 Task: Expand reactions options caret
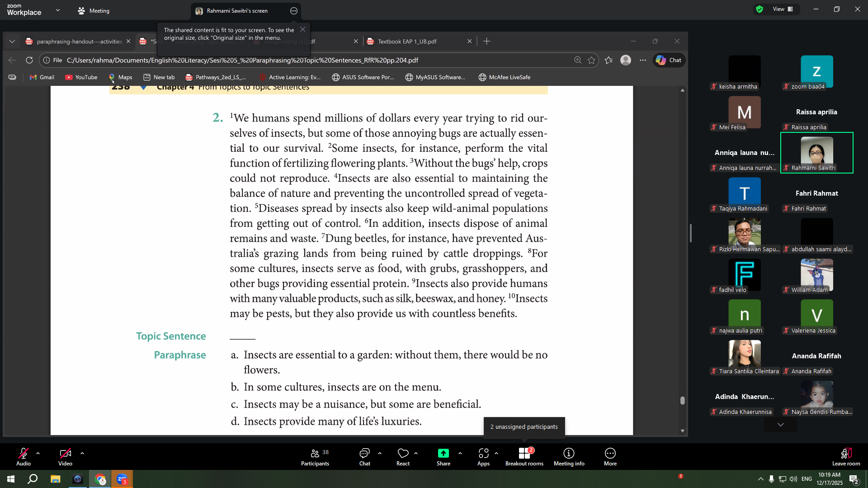point(416,453)
